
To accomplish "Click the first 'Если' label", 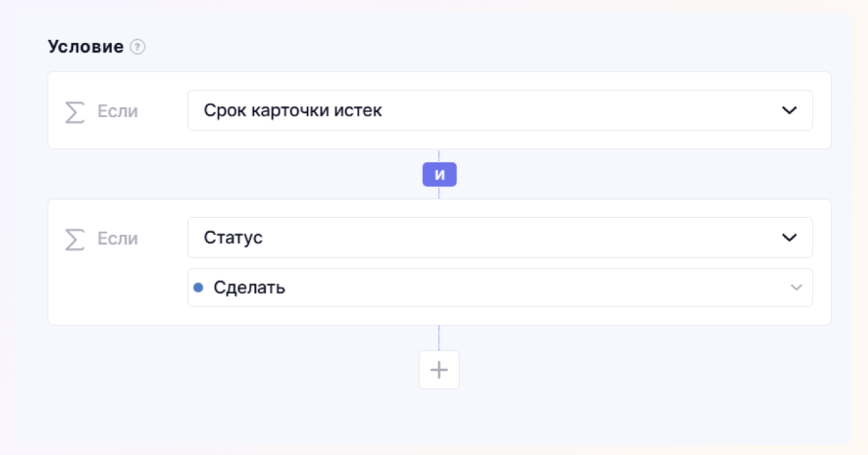I will (x=117, y=111).
